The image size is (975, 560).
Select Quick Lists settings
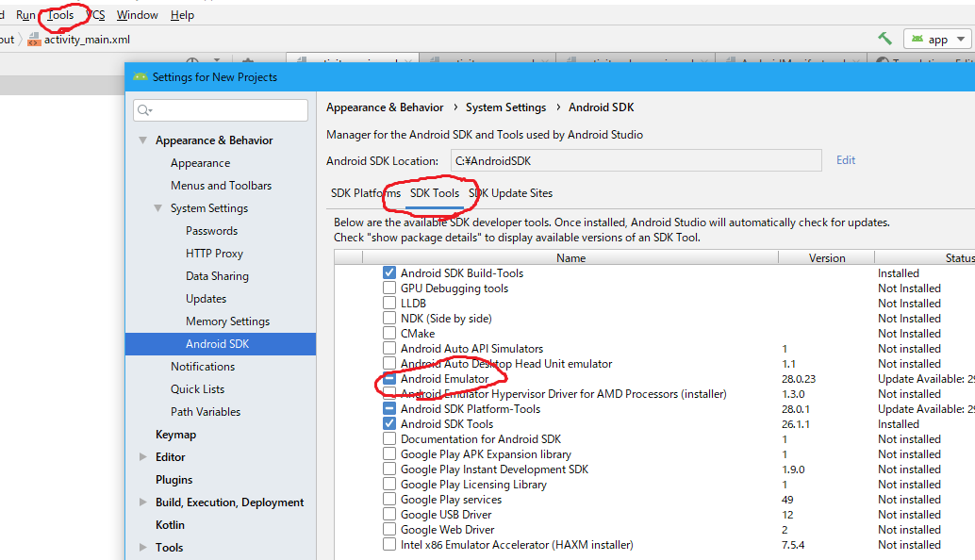197,389
